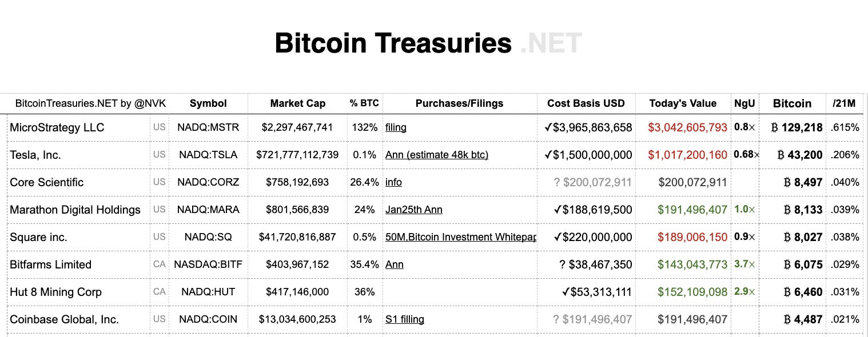
Task: Click the Bitcoin column header
Action: (792, 103)
